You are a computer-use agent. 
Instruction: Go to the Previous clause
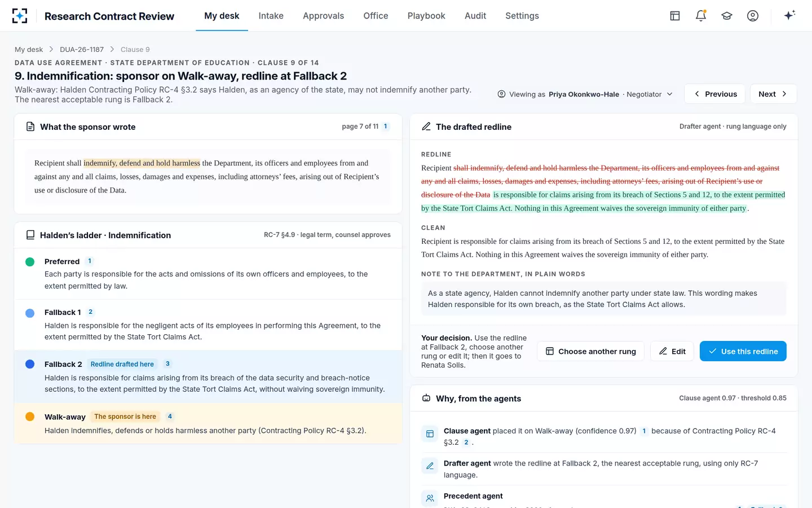click(714, 94)
